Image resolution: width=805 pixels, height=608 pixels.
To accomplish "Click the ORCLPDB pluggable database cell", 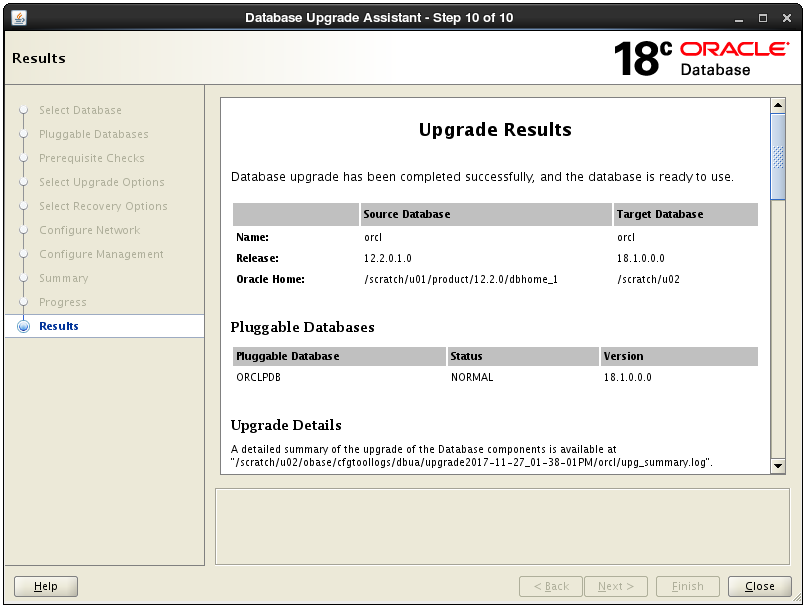I will coord(258,377).
